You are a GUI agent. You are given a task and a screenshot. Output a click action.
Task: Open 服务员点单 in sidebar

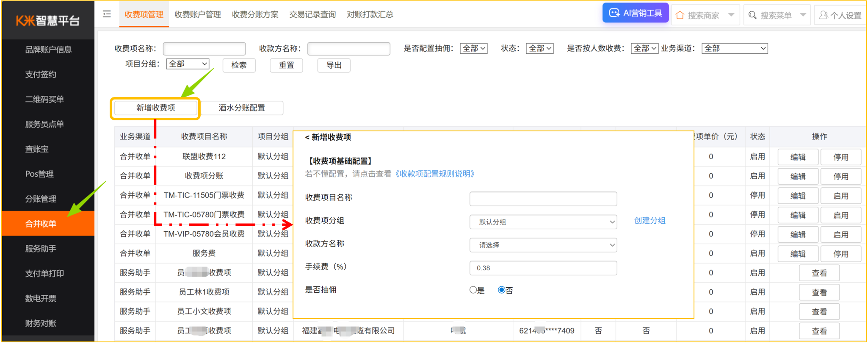[x=48, y=124]
